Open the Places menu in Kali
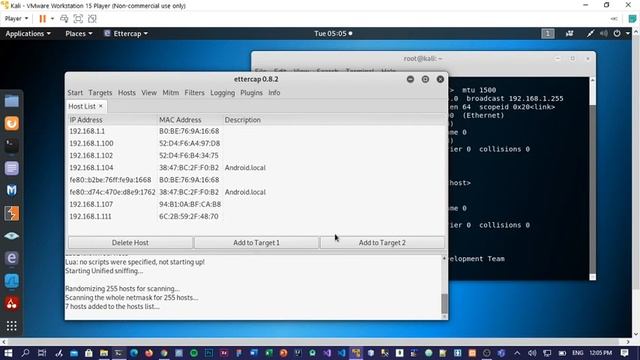 point(79,33)
